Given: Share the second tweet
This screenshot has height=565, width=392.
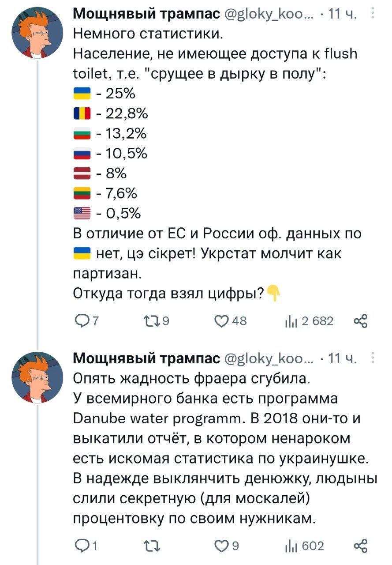Looking at the screenshot, I should pos(361,546).
